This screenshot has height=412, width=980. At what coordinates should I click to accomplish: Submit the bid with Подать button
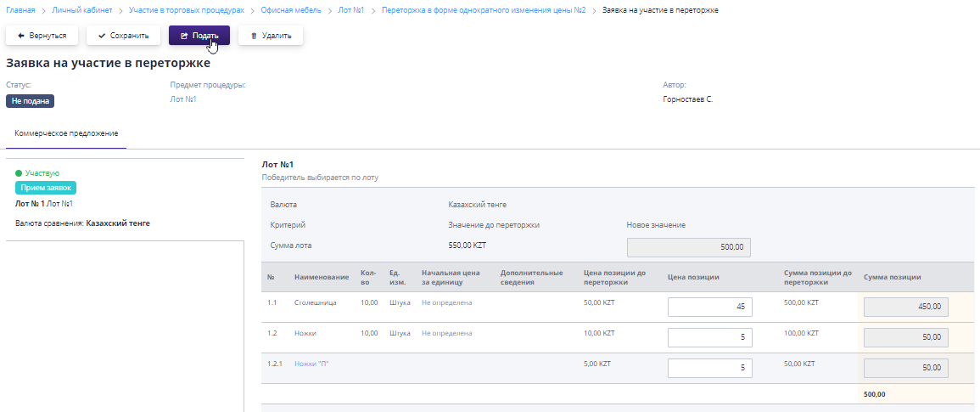tap(199, 36)
